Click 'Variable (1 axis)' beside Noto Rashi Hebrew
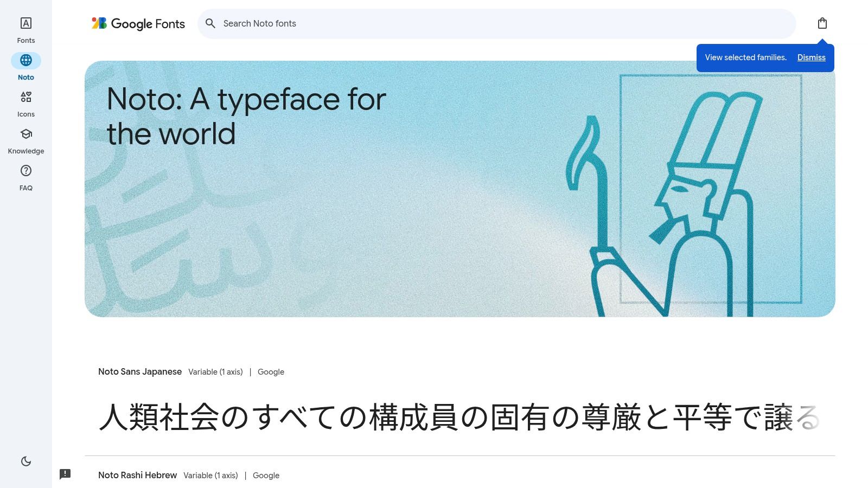The height and width of the screenshot is (488, 868). 210,476
